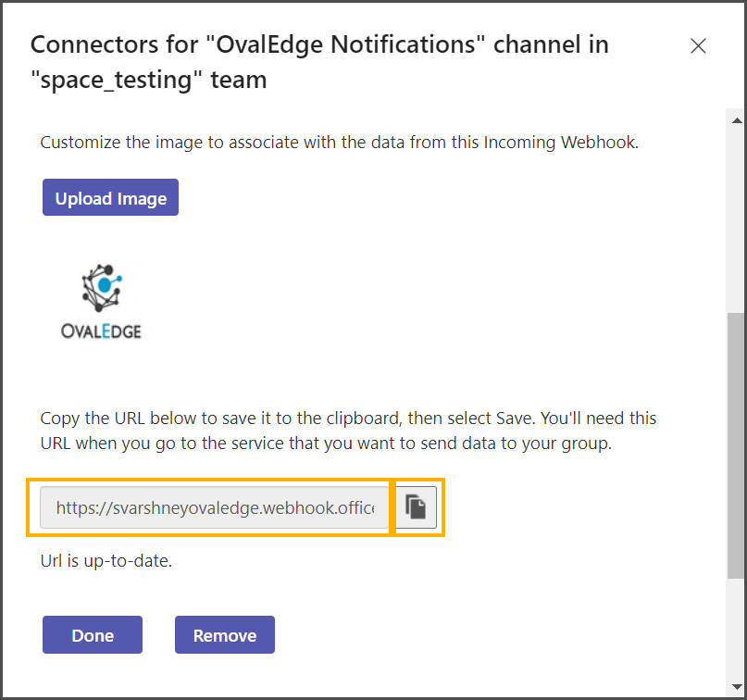Click Remove to delete the webhook
Viewport: 747px width, 700px height.
tap(225, 635)
